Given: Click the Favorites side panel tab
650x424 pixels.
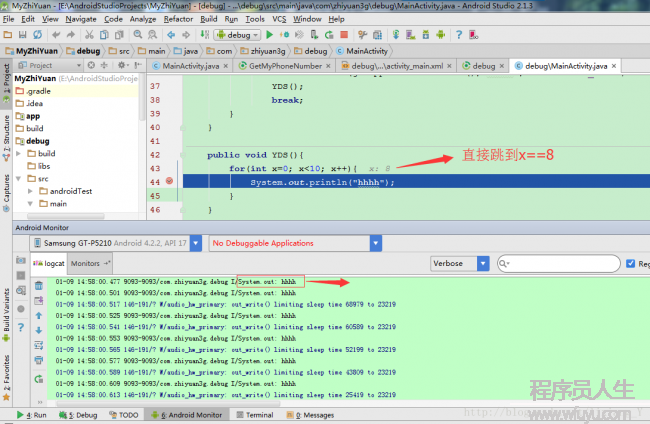Looking at the screenshot, I should pyautogui.click(x=6, y=377).
